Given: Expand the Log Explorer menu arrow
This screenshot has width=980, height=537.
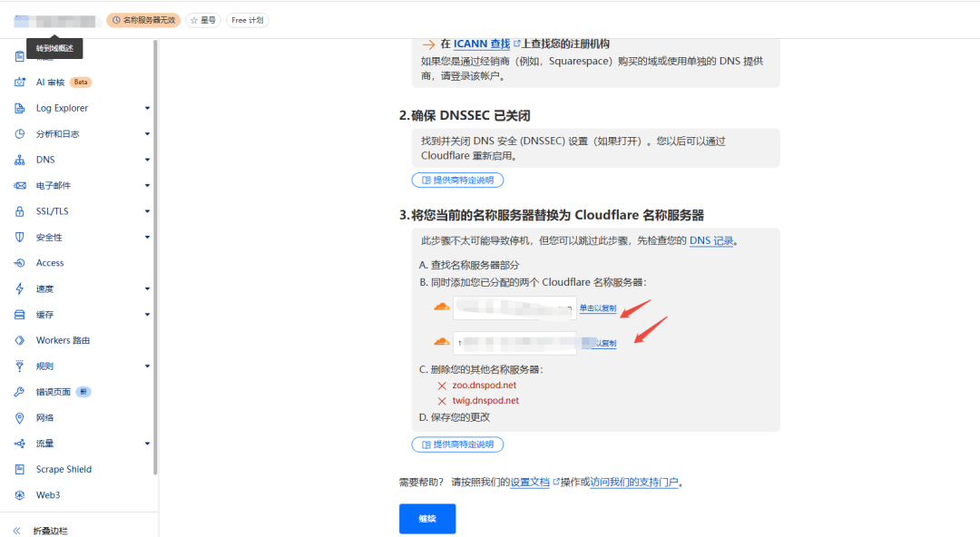Looking at the screenshot, I should [x=148, y=108].
